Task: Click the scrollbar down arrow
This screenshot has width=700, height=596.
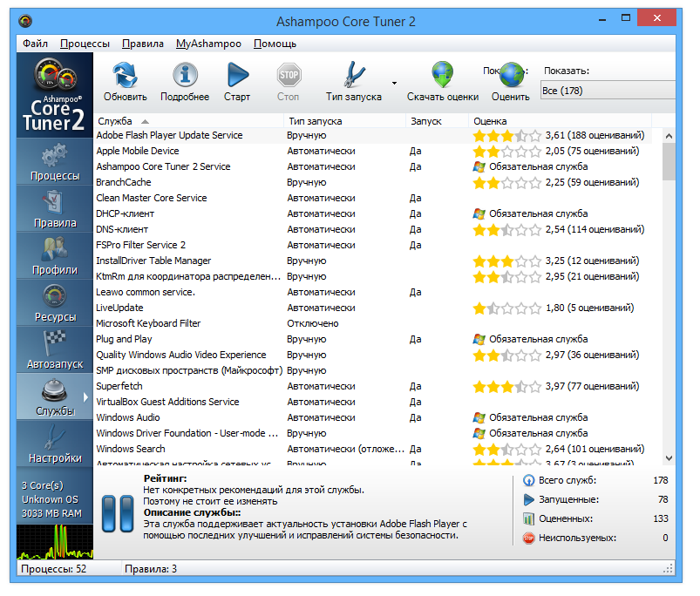Action: point(669,458)
